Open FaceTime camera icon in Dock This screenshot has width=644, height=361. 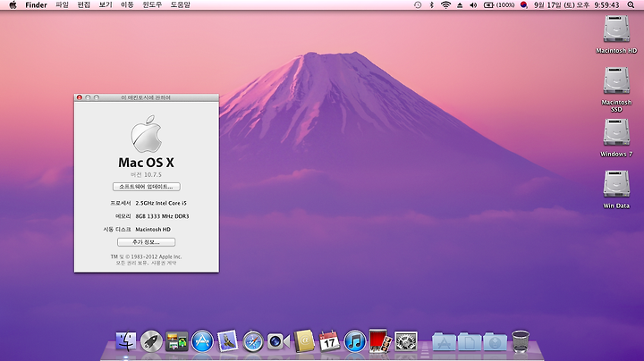point(278,341)
